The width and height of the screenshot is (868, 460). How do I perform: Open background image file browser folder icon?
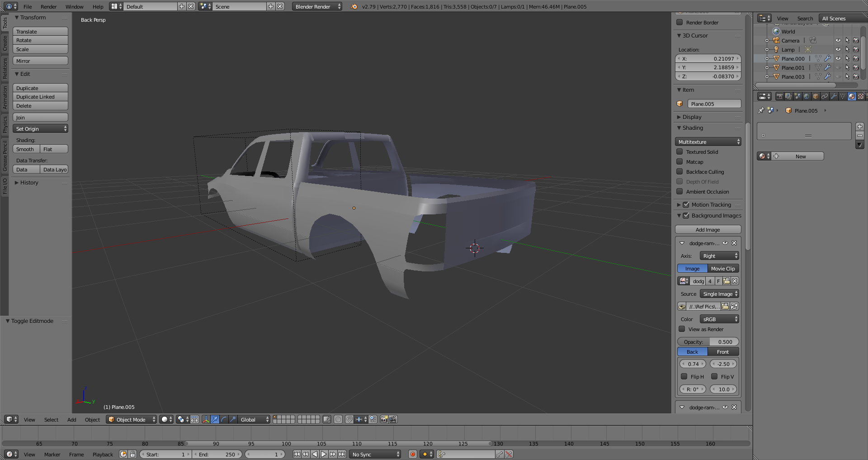[725, 306]
